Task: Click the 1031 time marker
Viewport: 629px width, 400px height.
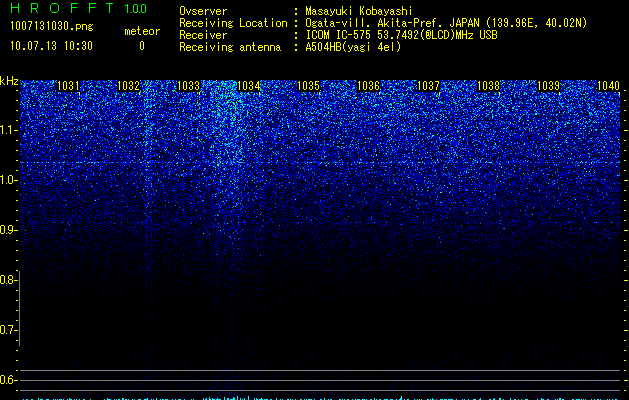Action: [x=68, y=86]
